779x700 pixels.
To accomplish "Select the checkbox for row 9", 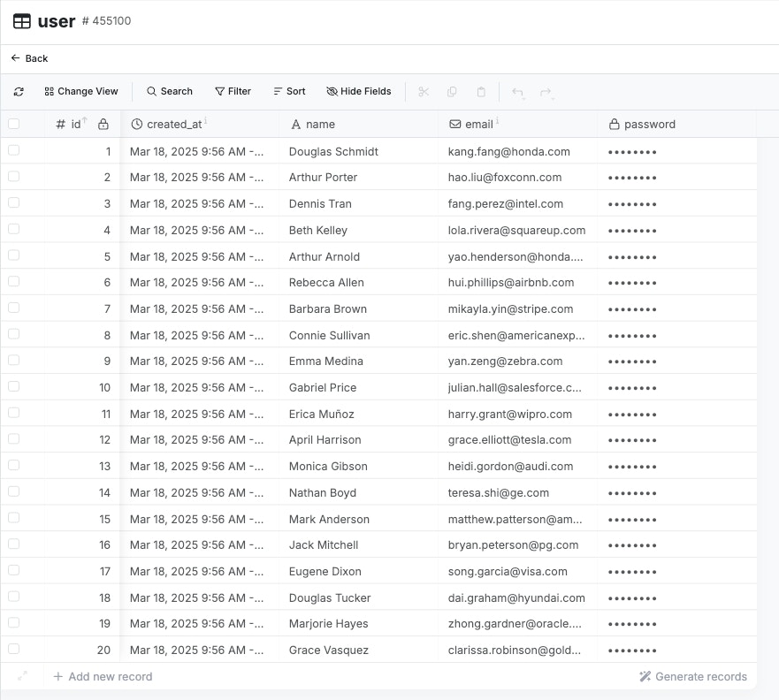I will (x=14, y=360).
